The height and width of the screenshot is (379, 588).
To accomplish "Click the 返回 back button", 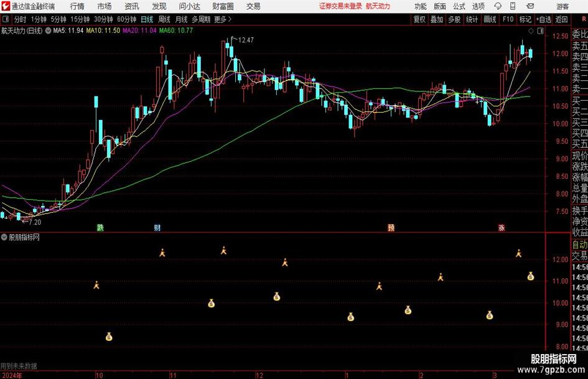I will (561, 19).
